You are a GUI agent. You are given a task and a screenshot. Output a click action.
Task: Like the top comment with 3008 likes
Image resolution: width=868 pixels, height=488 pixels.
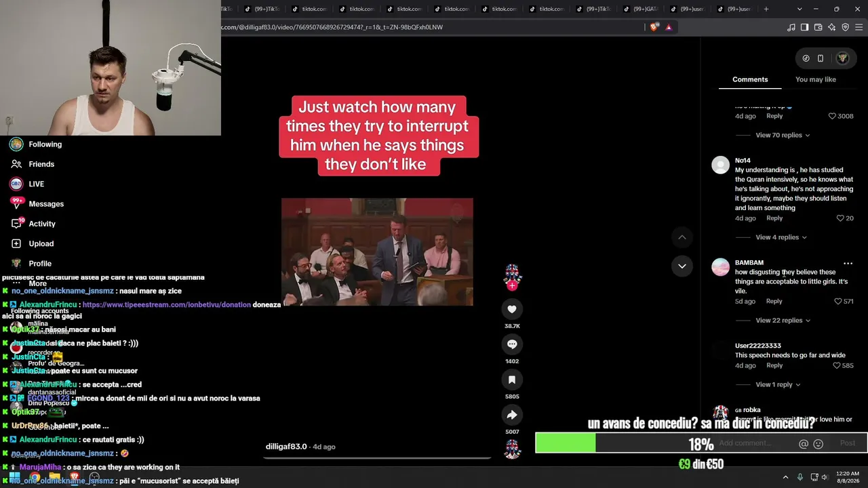pos(832,116)
